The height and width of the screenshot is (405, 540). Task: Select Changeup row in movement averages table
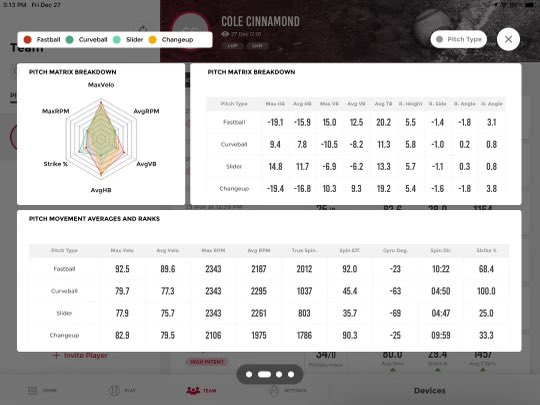coord(269,335)
